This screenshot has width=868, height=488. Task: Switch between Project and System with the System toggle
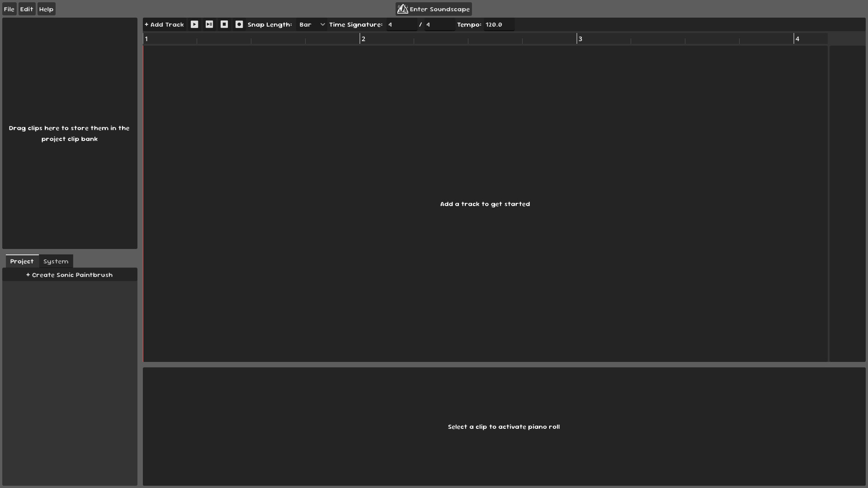point(55,261)
